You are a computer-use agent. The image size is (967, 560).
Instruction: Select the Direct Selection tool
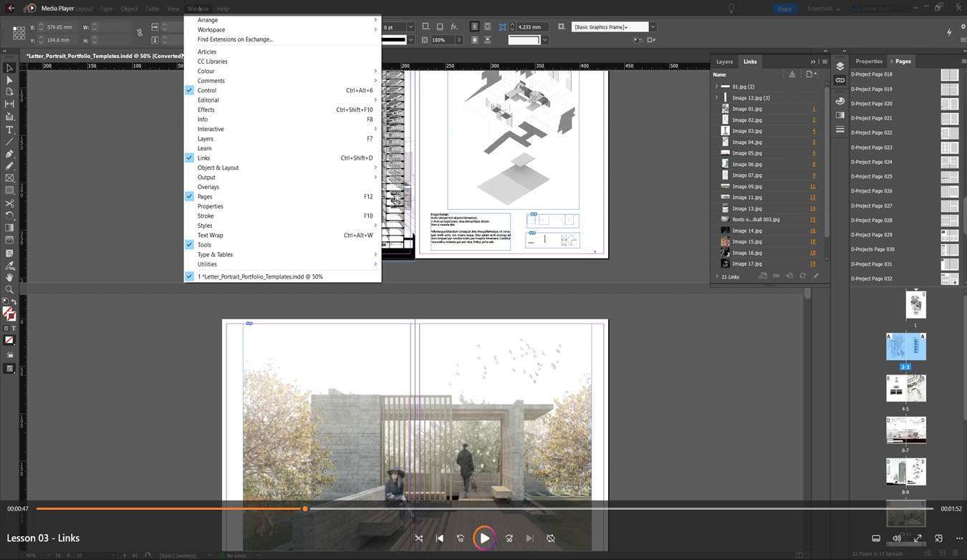[9, 80]
